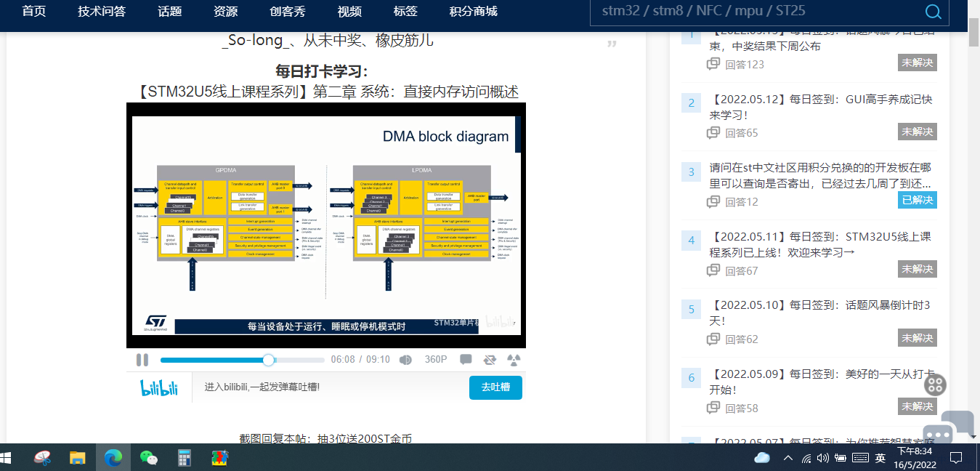This screenshot has height=471, width=980.
Task: Click the stm32 search input field
Action: 748,12
